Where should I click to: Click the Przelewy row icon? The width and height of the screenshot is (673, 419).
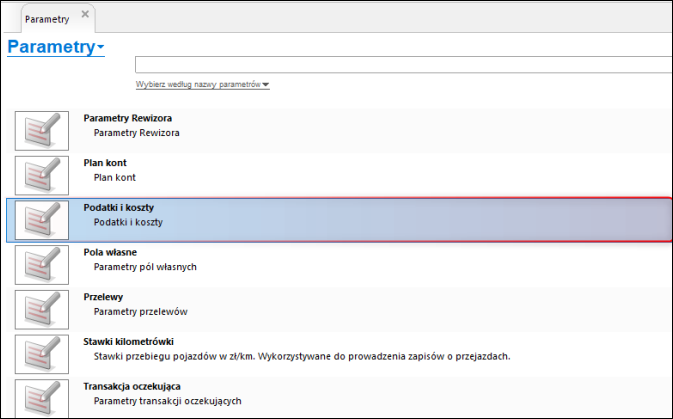click(42, 310)
